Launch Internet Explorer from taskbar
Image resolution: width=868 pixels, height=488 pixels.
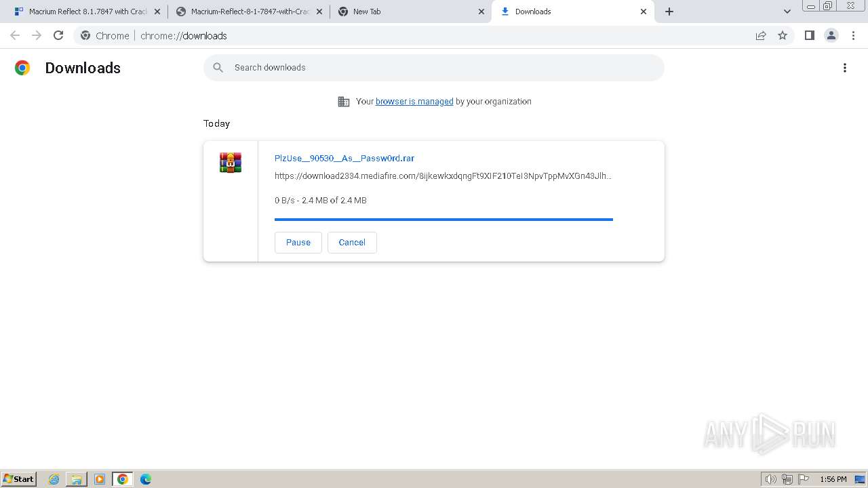(x=54, y=479)
